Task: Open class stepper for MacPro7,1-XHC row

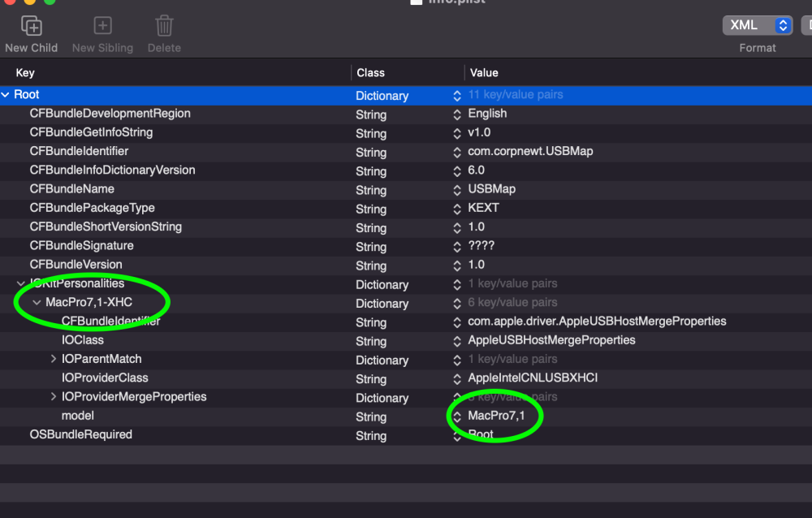Action: coord(456,304)
